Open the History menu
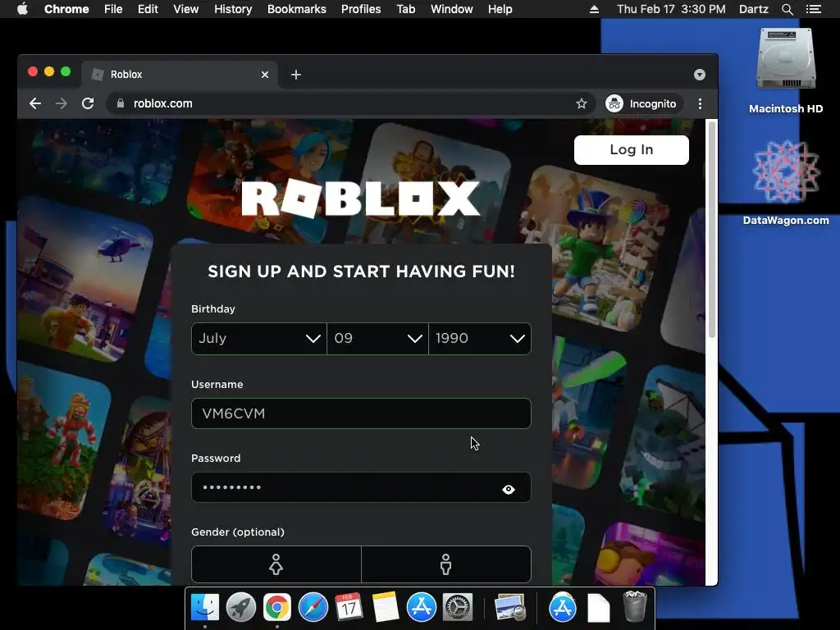The image size is (840, 630). tap(233, 9)
